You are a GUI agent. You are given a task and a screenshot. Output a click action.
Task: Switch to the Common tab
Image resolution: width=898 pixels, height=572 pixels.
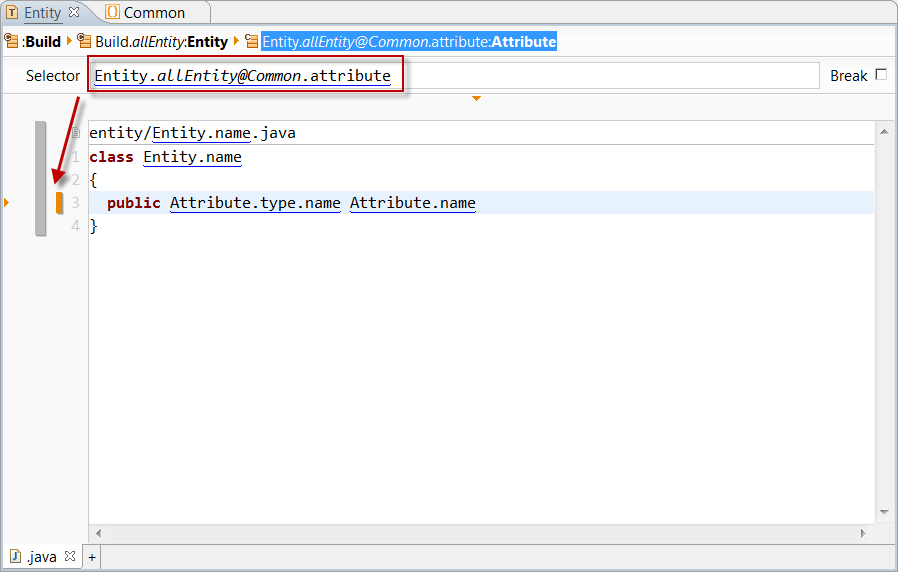(154, 13)
